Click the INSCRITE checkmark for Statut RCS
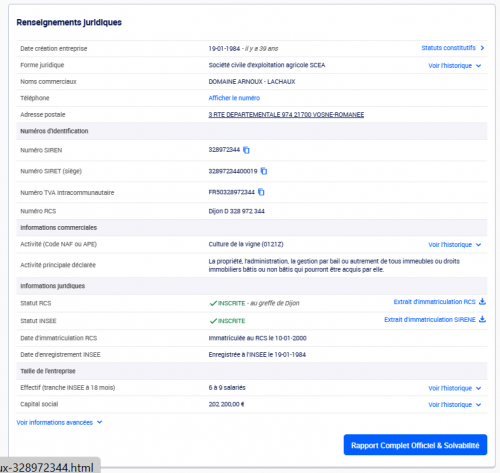500x473 pixels. (x=213, y=303)
